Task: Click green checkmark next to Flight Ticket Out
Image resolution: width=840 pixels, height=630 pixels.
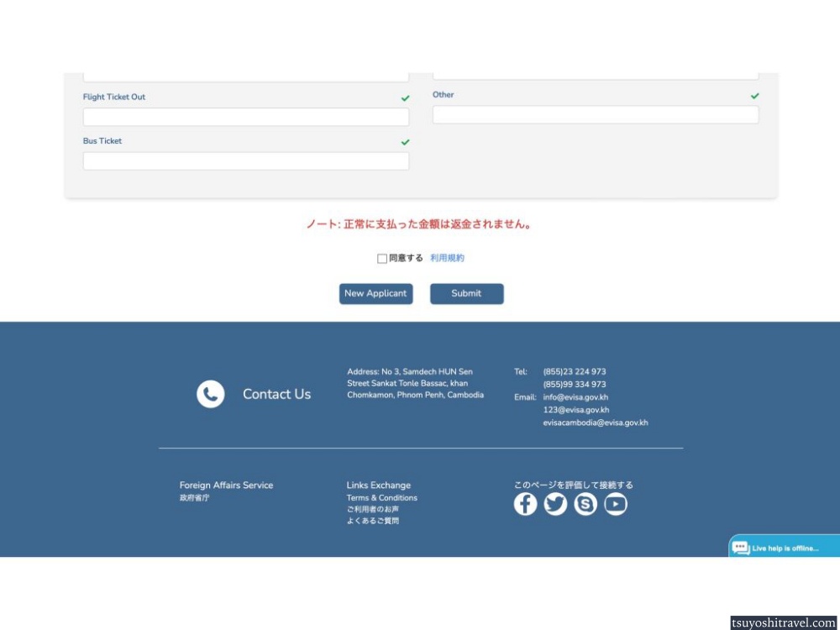Action: [405, 98]
